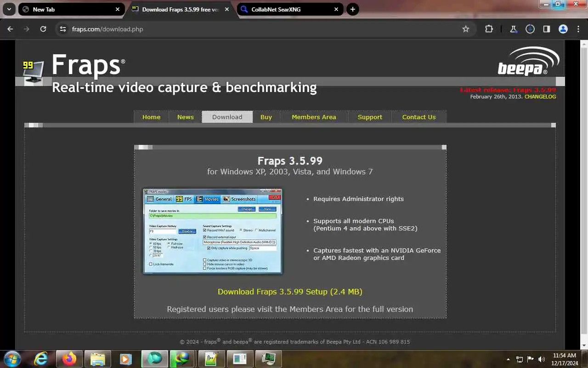This screenshot has width=588, height=368.
Task: Select the Download Fraps 3.5.99 browser tab
Action: pyautogui.click(x=180, y=9)
